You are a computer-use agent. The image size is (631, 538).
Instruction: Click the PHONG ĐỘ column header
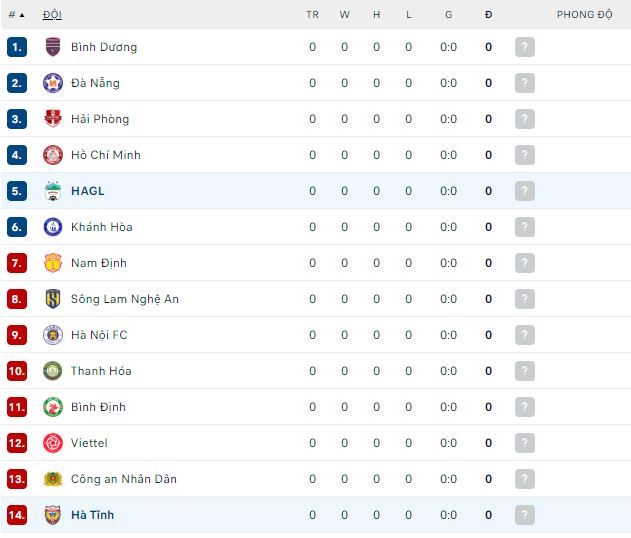point(584,15)
